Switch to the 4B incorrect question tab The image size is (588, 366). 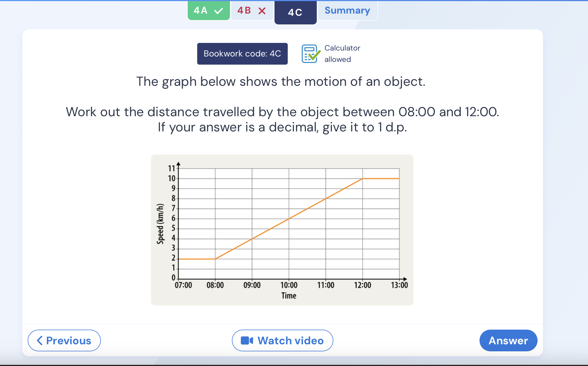tap(252, 11)
